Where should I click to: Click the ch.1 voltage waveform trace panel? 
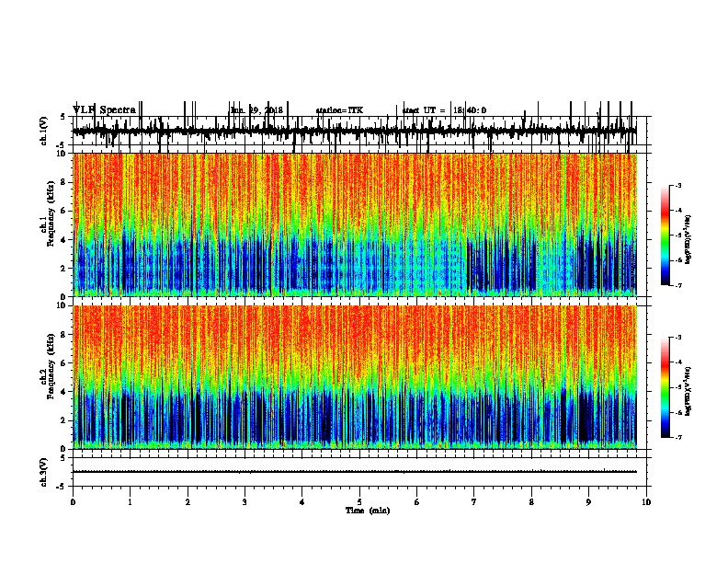pyautogui.click(x=359, y=131)
